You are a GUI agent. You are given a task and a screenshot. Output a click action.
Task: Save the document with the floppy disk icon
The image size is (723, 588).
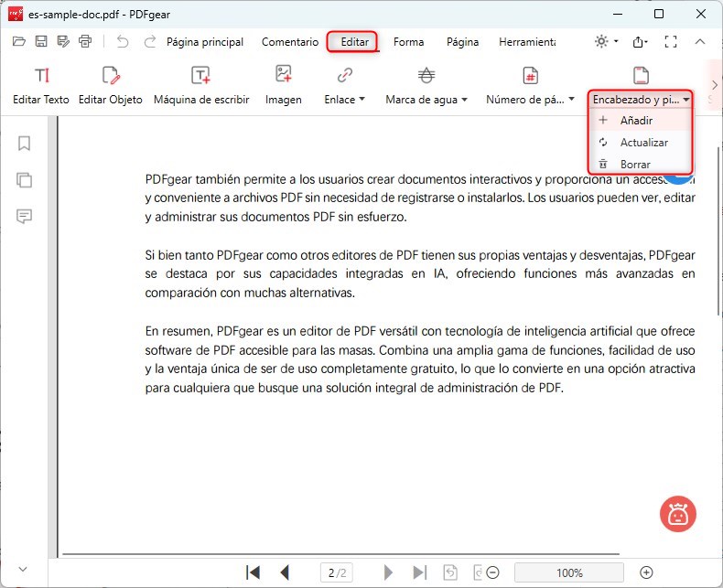click(41, 41)
